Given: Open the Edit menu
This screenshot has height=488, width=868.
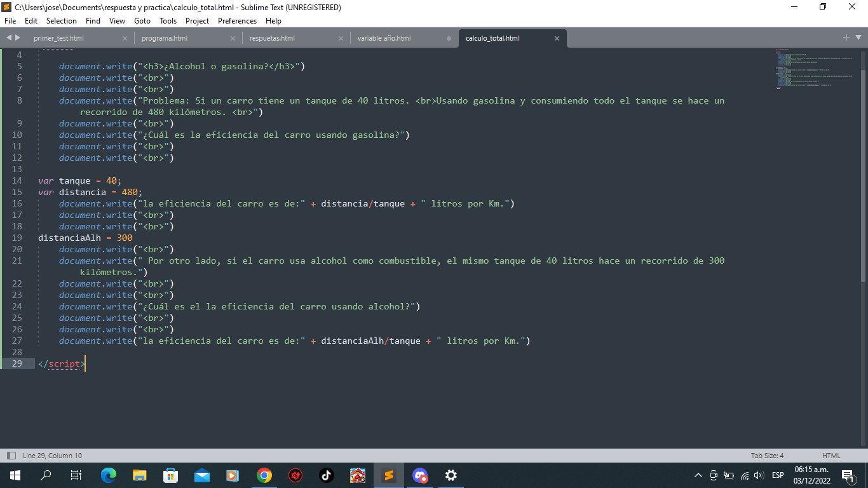Looking at the screenshot, I should click(x=31, y=21).
